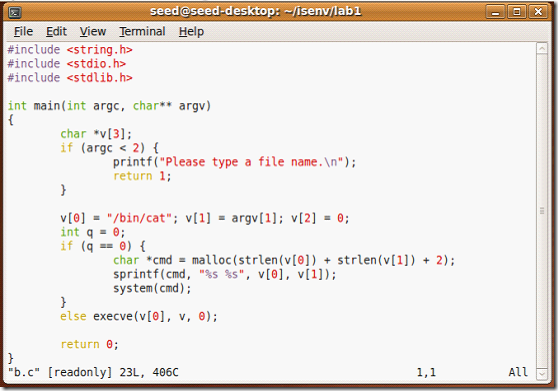Screen dimensions: 558x391
Task: Click the 'return 1;' statement
Action: [x=142, y=176]
